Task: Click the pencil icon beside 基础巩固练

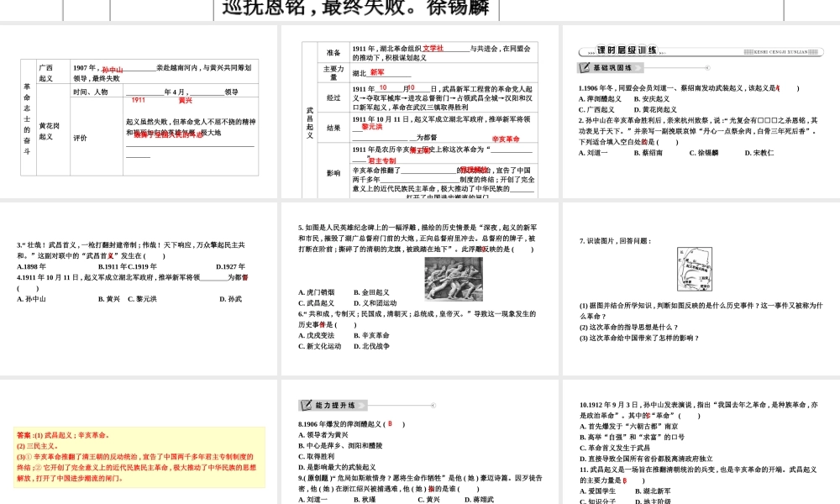Action: [585, 67]
